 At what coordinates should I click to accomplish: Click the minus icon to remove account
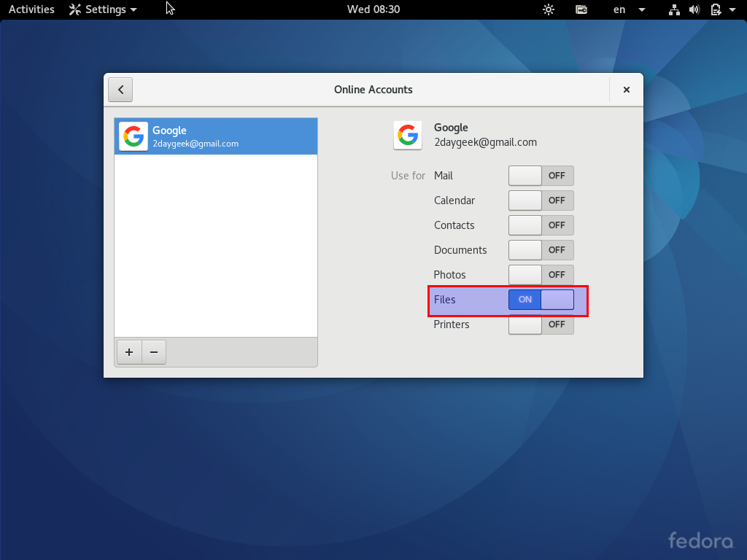154,352
